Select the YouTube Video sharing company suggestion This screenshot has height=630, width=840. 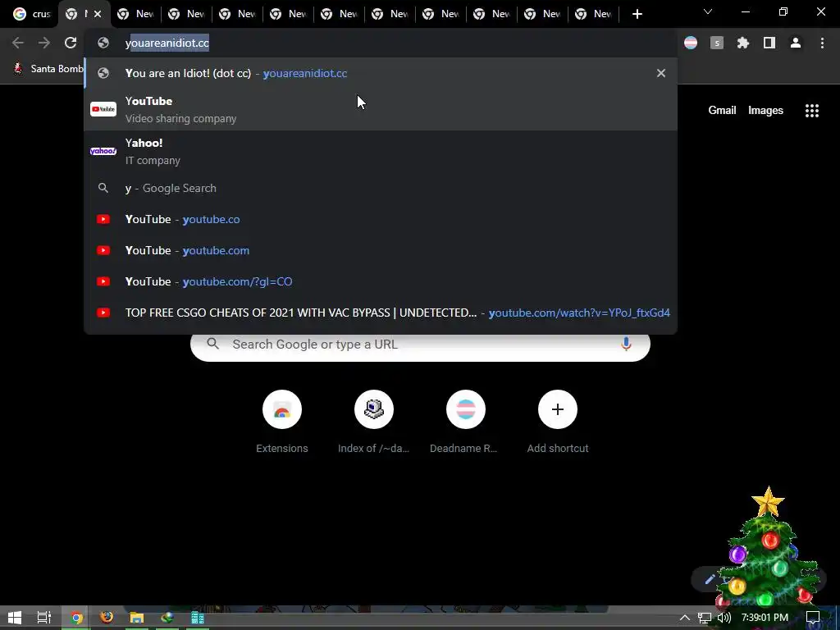[x=381, y=109]
